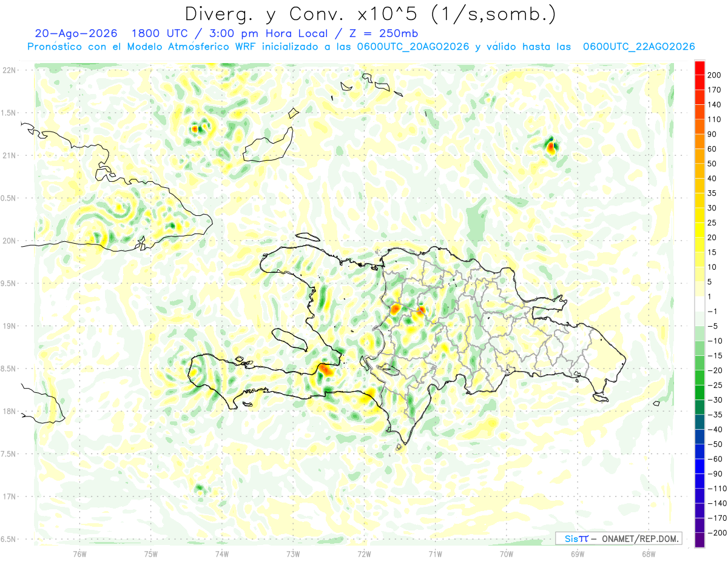728x562 pixels.
Task: Click the divergence core near 74W 21.3N
Action: coord(195,129)
